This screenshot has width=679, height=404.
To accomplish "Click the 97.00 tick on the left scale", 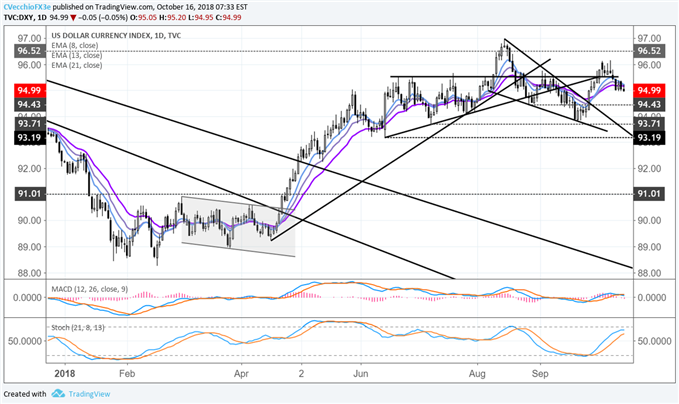I will (x=29, y=39).
